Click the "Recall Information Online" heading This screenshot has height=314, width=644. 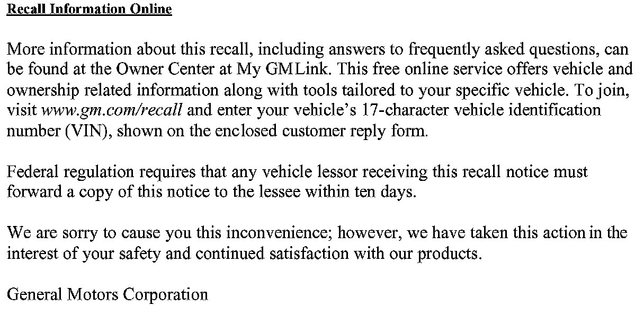click(89, 10)
